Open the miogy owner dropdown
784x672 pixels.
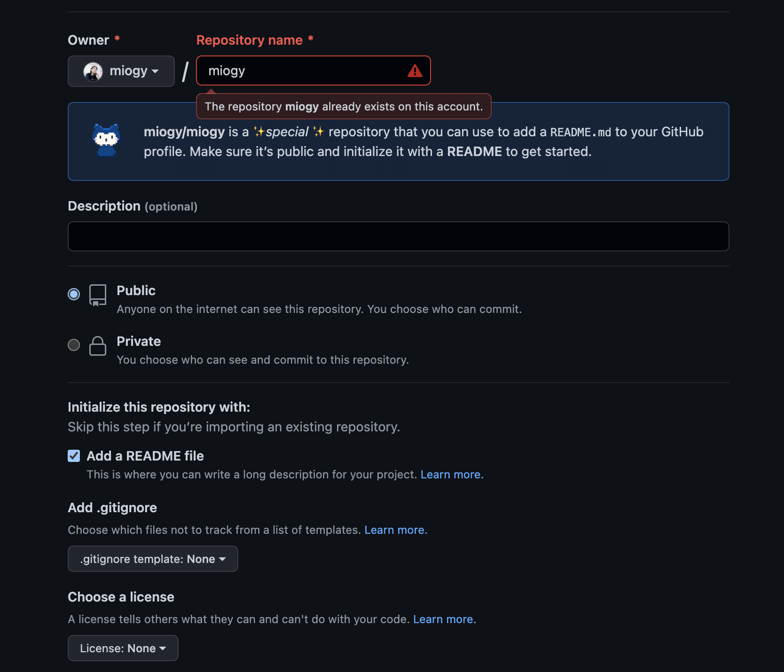click(121, 71)
